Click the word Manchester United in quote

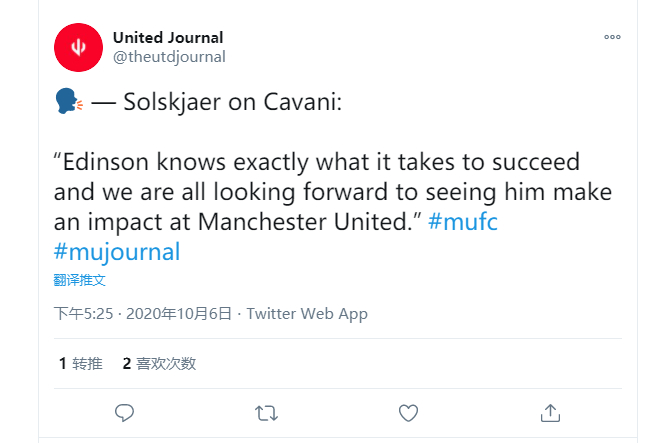tap(304, 222)
